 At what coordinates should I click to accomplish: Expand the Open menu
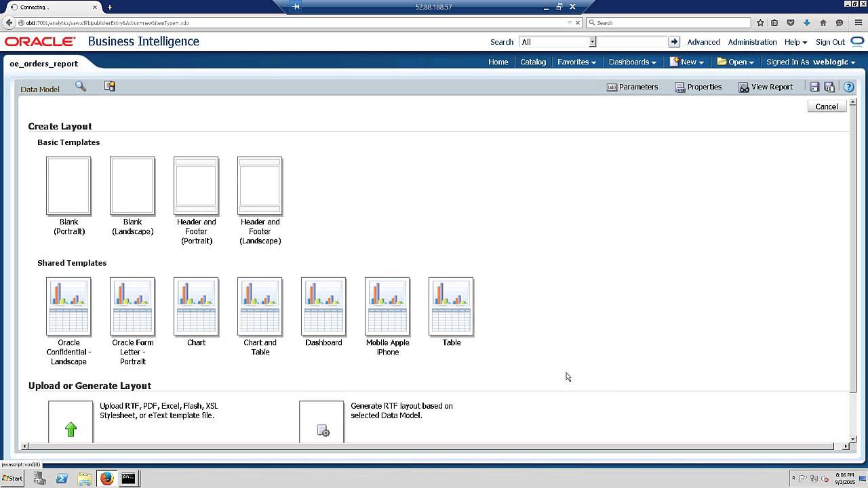coord(736,62)
